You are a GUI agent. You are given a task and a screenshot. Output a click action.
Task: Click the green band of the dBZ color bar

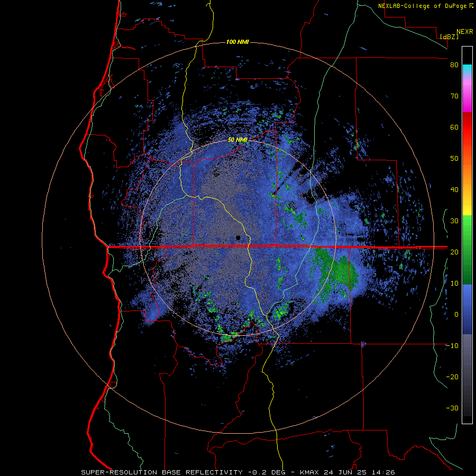pyautogui.click(x=467, y=250)
